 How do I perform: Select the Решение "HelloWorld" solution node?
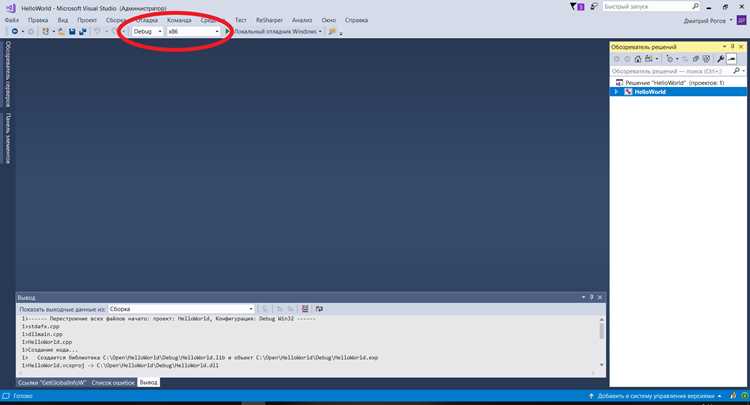click(x=670, y=83)
